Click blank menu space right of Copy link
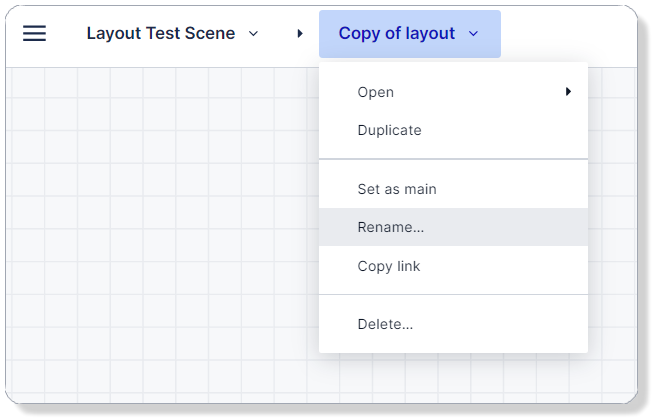653x419 pixels. (500, 266)
